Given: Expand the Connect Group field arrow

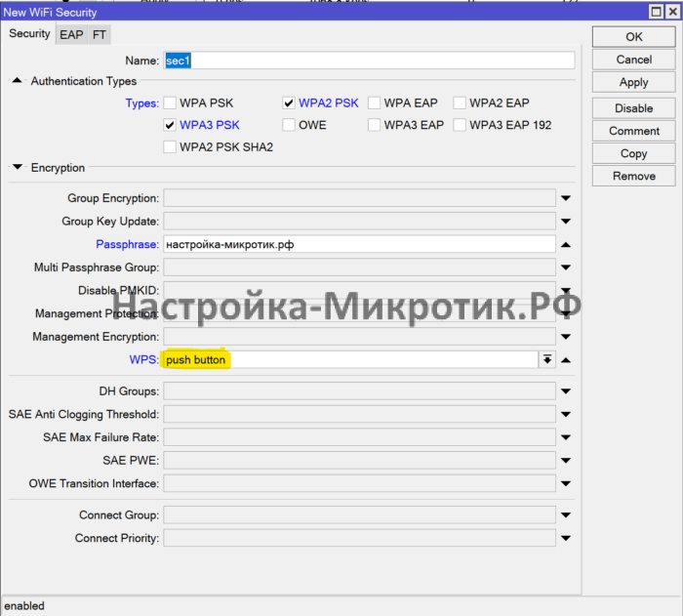Looking at the screenshot, I should pos(566,515).
